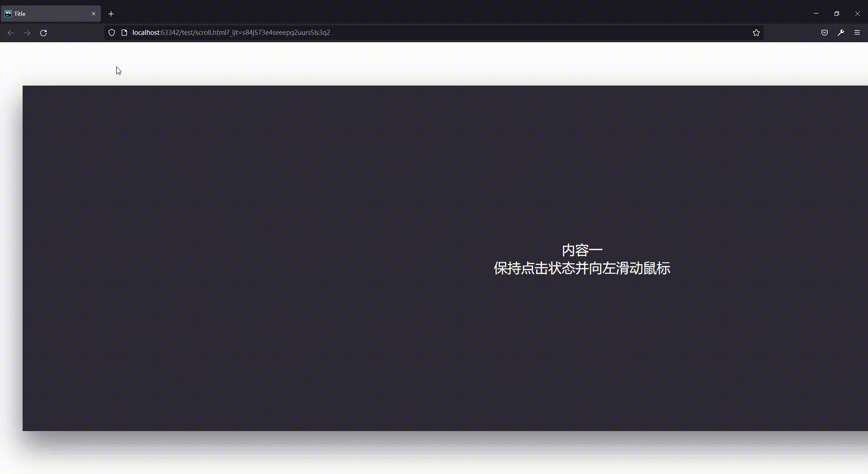Minimize the browser window
Viewport: 868px width, 474px height.
(x=816, y=14)
